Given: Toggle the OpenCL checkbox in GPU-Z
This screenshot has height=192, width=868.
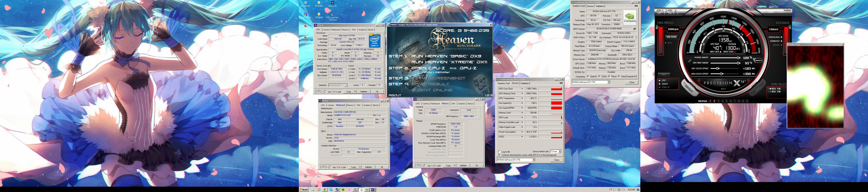Looking at the screenshot, I should 588,76.
